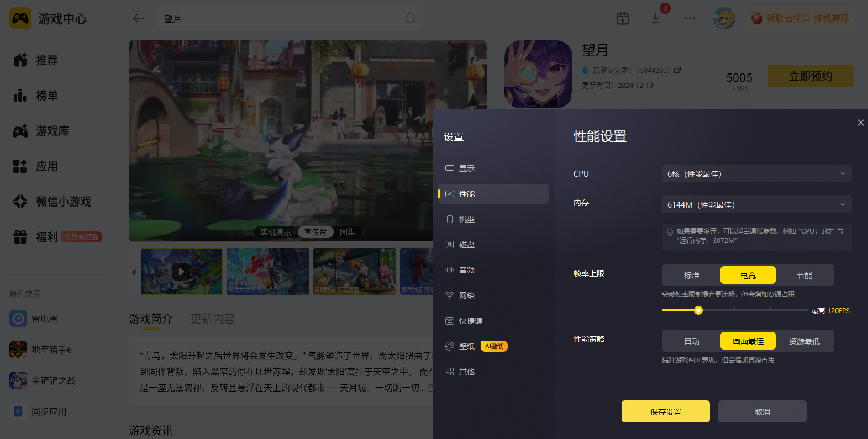The width and height of the screenshot is (868, 439).
Task: Launch 地牢猎手6 from recent list
Action: [41, 350]
